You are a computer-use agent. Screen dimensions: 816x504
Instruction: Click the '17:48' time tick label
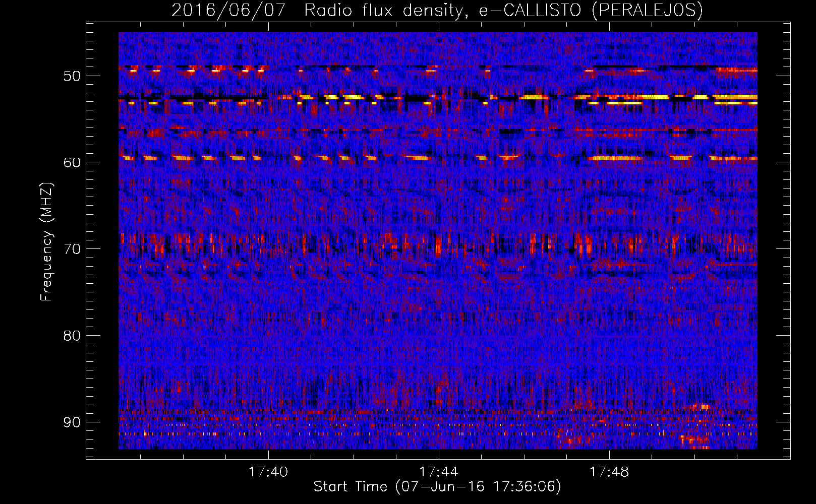click(x=609, y=472)
